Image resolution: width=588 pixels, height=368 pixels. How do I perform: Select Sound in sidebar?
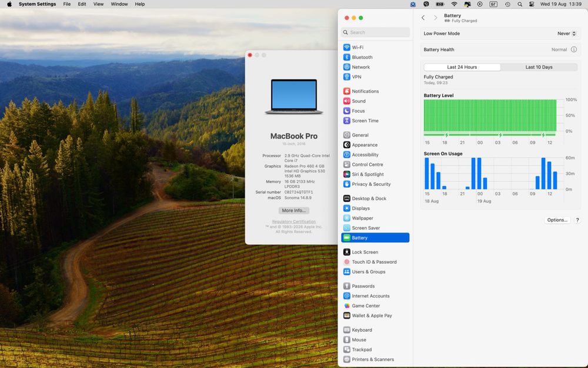point(375,101)
